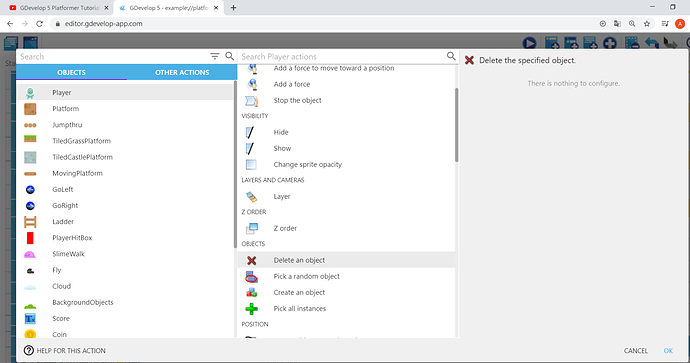This screenshot has width=690, height=363.
Task: Click the Hide action icon
Action: click(x=250, y=132)
